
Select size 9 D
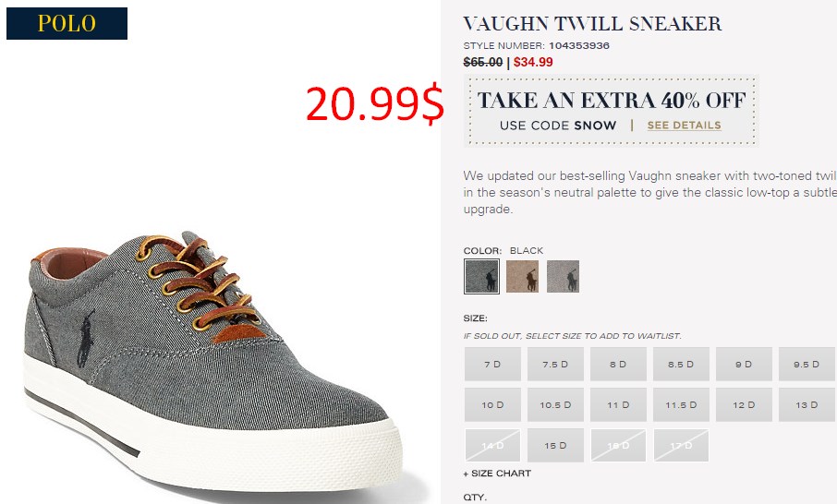pyautogui.click(x=744, y=365)
